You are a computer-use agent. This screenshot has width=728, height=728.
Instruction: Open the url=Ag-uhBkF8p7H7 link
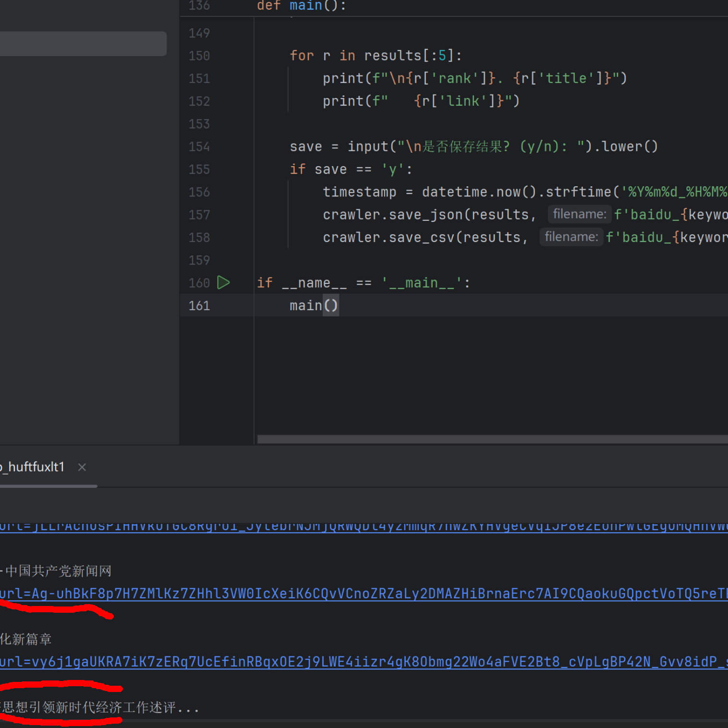pos(364,594)
